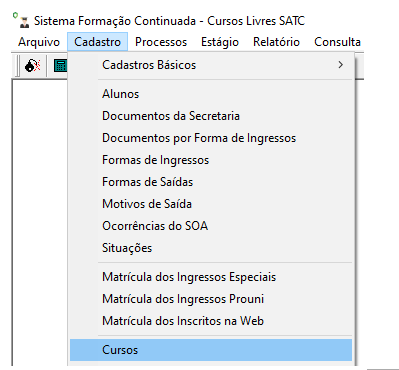The image size is (399, 370).
Task: Open the Estágio menu
Action: tap(220, 42)
